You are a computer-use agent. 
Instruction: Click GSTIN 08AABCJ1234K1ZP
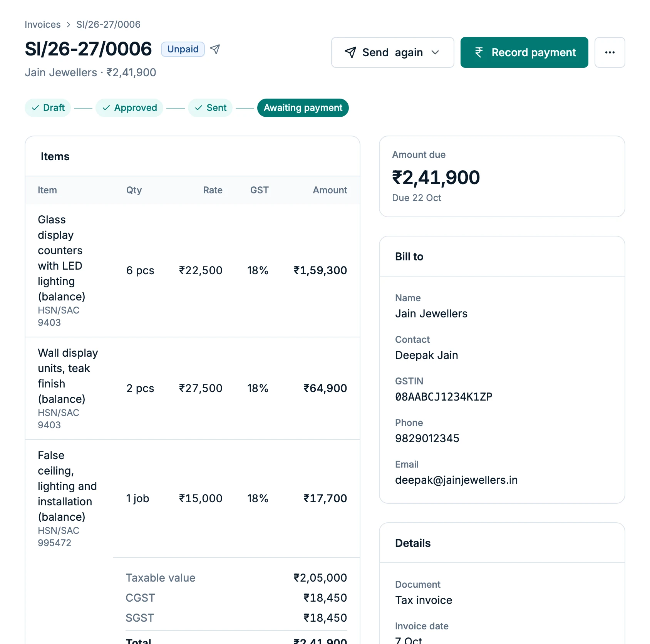click(444, 397)
